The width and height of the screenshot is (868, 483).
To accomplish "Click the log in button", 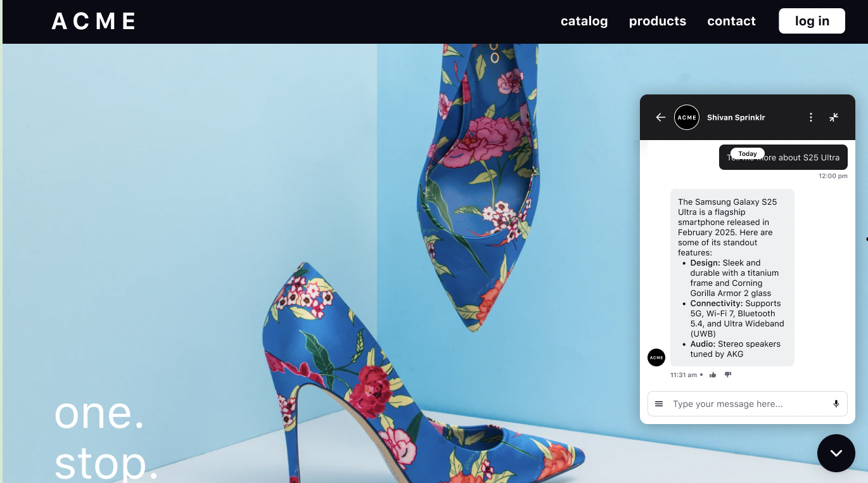I will (x=812, y=21).
